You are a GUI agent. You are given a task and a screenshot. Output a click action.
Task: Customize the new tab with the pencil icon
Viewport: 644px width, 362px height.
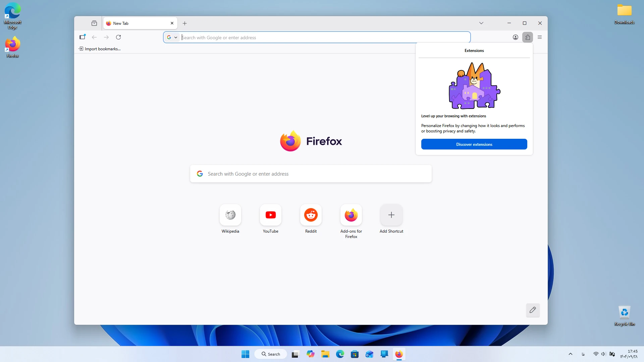coord(533,310)
